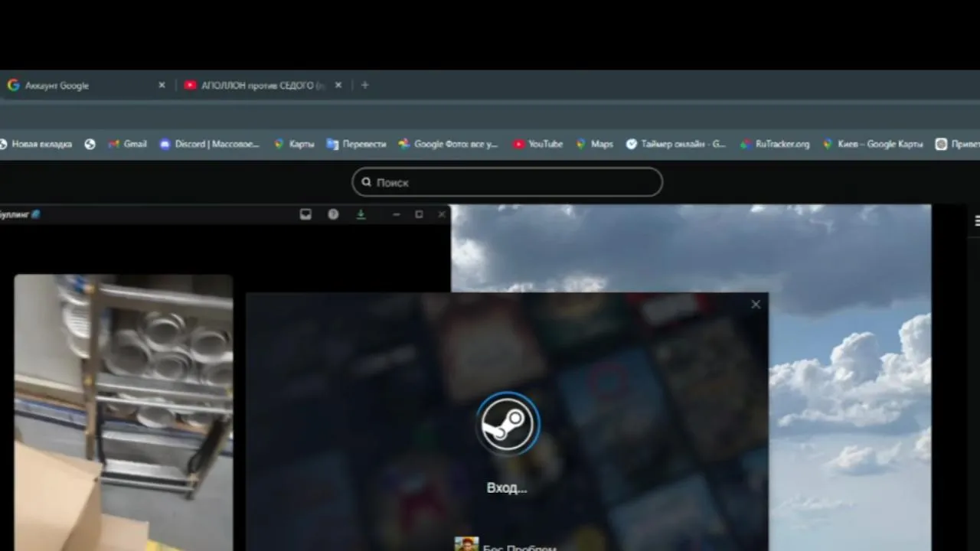Click the inbox tray icon in Буллинг window
980x551 pixels.
point(305,214)
